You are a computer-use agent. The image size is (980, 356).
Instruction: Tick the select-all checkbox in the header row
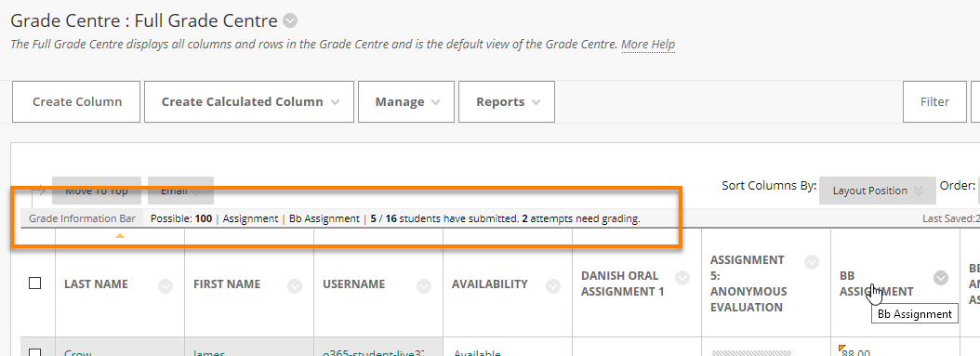coord(35,283)
